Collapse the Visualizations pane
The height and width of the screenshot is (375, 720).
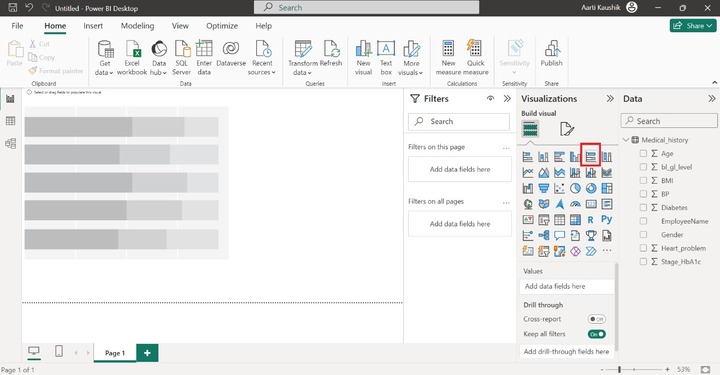click(610, 99)
